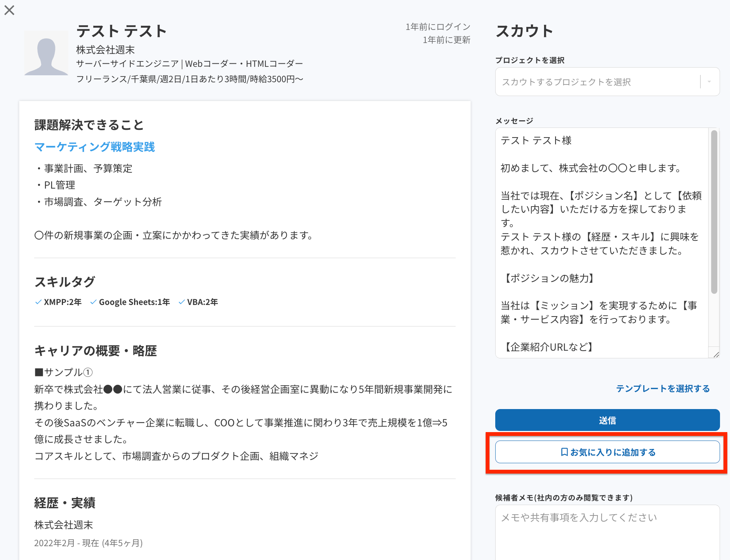Click the checkmark icon beside XMPP
The width and height of the screenshot is (730, 560).
38,302
